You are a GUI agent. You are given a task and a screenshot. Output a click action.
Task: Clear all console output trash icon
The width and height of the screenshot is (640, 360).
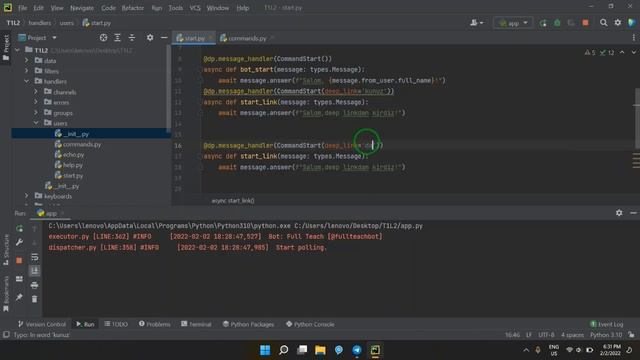coord(35,299)
